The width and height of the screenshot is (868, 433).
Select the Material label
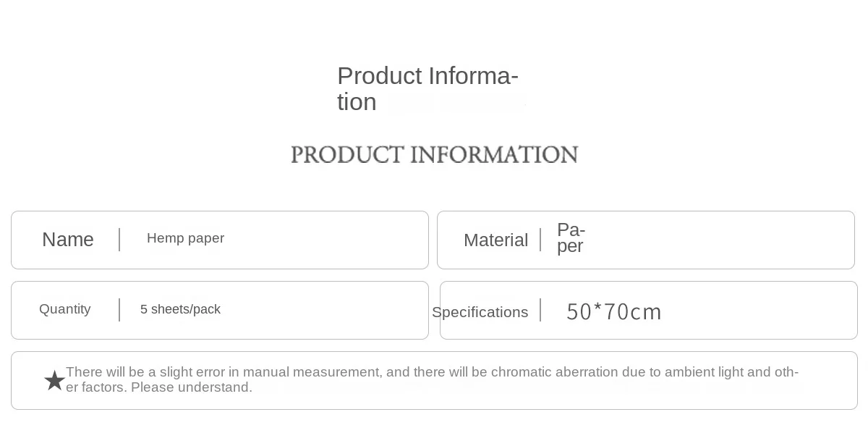pos(495,240)
